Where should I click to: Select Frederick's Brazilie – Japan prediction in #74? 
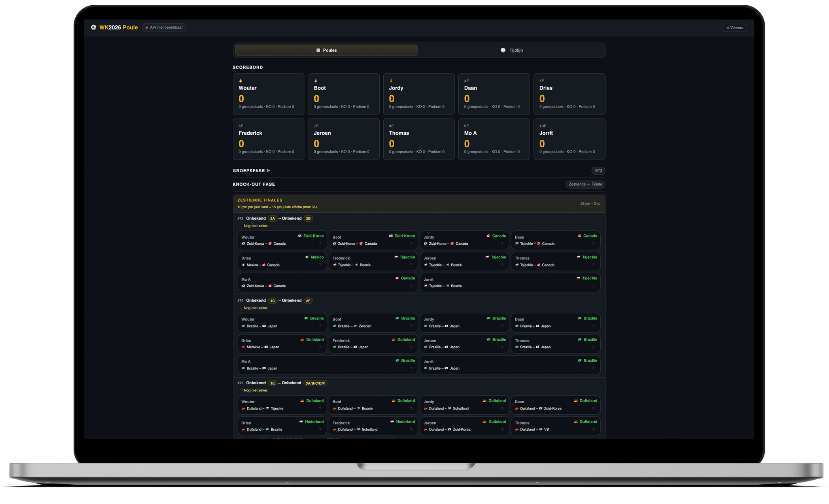(x=350, y=347)
